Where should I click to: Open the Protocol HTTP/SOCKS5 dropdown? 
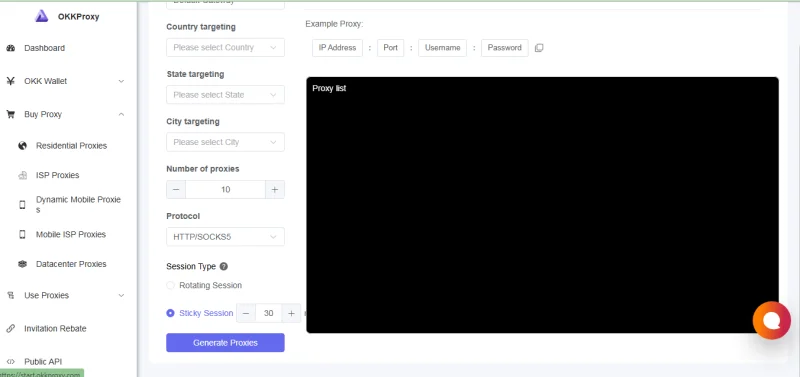tap(226, 237)
